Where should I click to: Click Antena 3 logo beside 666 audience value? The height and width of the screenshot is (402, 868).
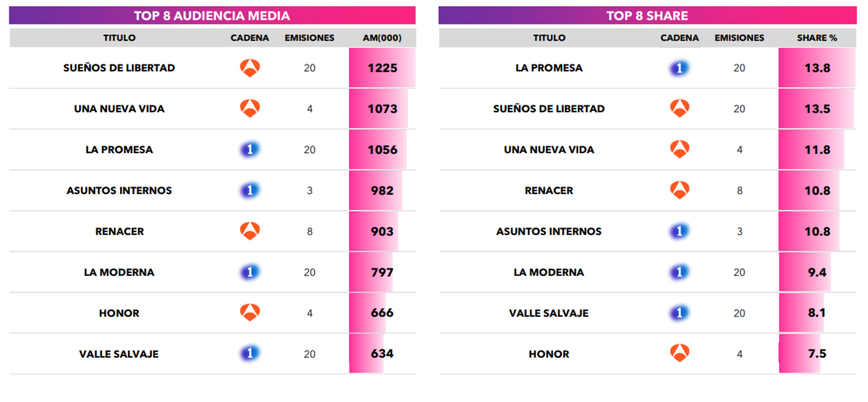tap(250, 312)
